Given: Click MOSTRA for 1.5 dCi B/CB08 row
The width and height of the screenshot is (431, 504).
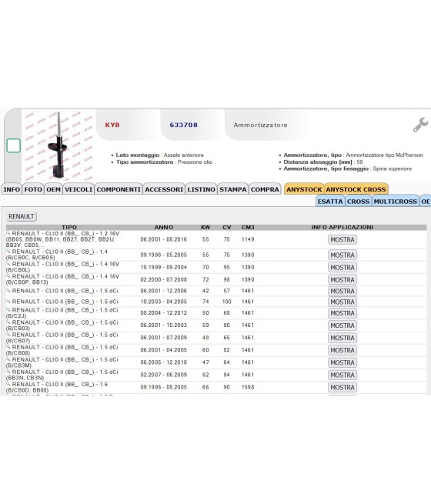Looking at the screenshot, I should 342,350.
